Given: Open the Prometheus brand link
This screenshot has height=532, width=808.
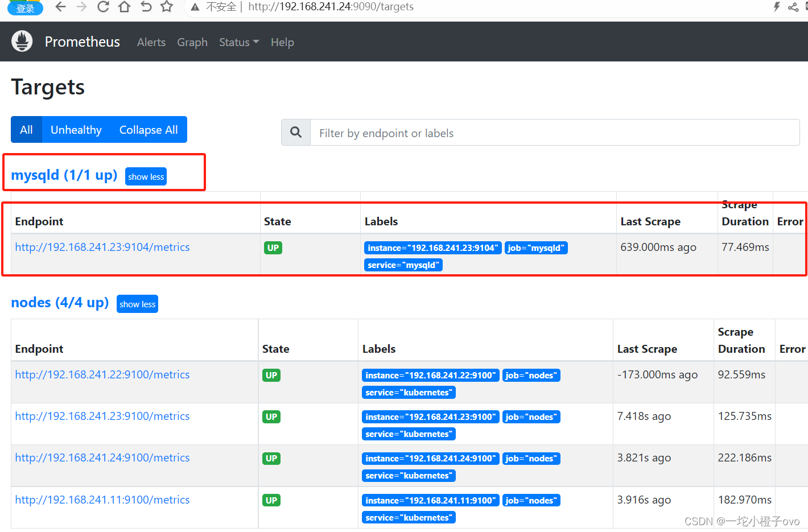Looking at the screenshot, I should point(83,42).
